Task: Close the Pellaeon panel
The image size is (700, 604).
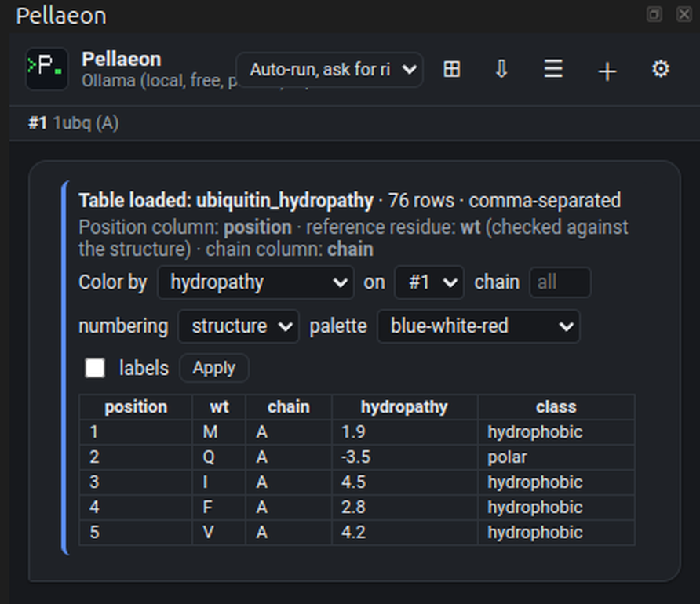Action: pyautogui.click(x=684, y=14)
